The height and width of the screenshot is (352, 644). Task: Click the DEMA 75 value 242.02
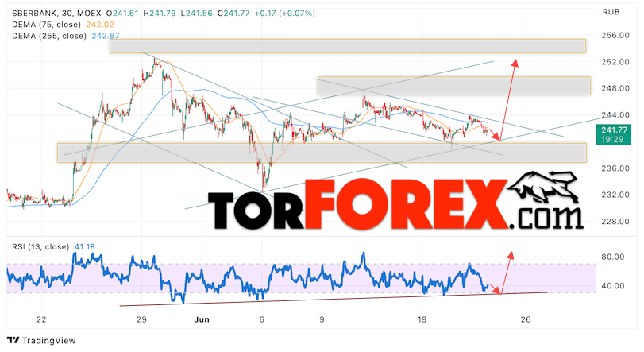(x=100, y=25)
